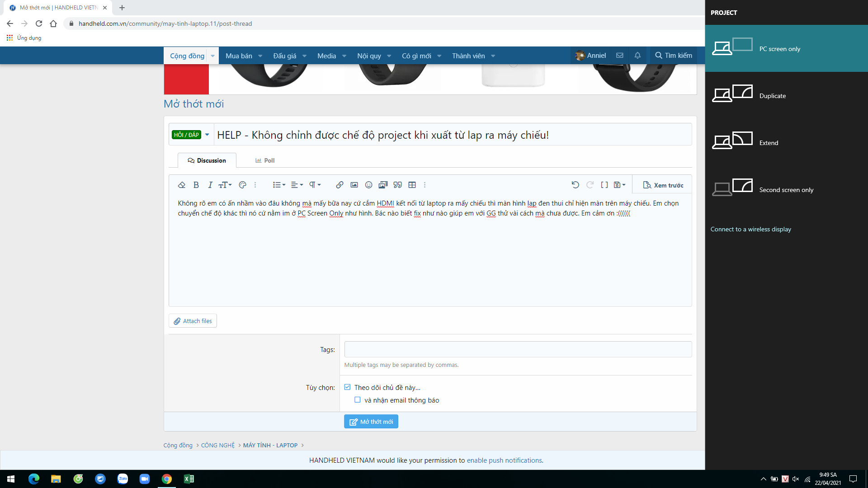Viewport: 868px width, 488px height.
Task: Click the undo arrow icon
Action: (575, 185)
